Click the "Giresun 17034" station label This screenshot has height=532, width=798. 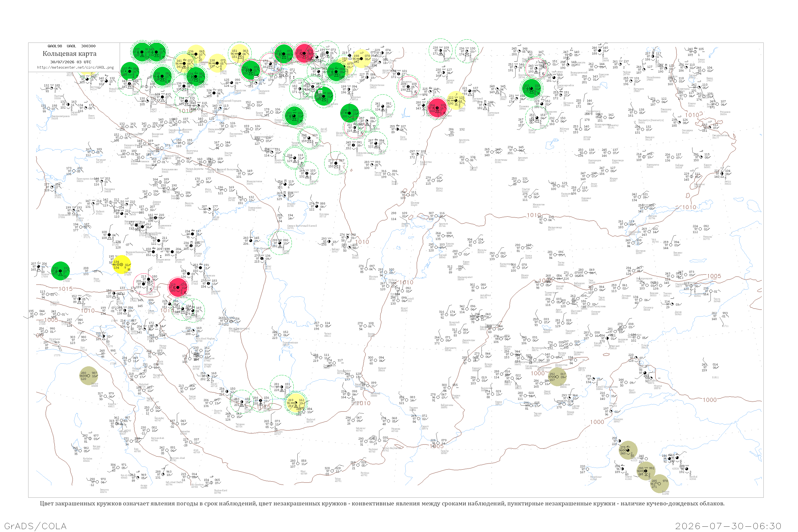(x=45, y=276)
